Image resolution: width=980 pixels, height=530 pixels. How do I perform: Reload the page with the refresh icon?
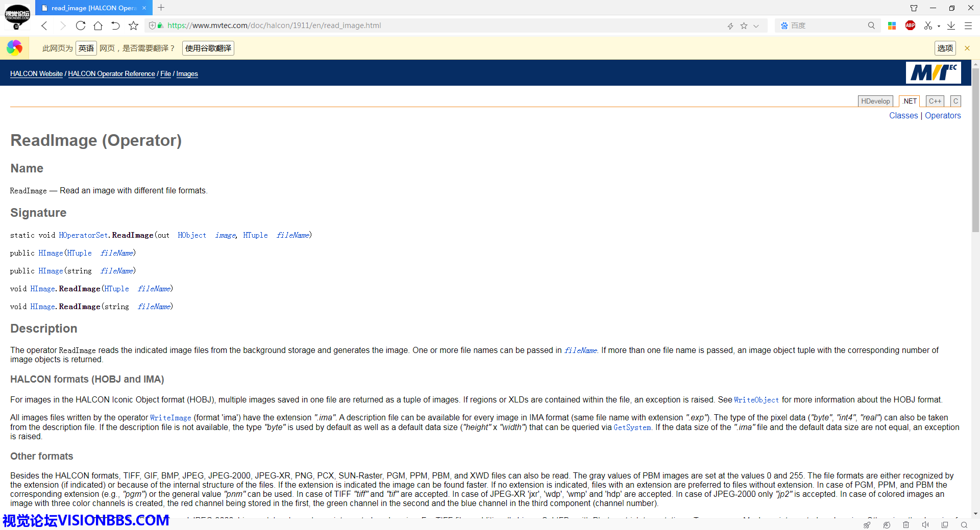(81, 26)
